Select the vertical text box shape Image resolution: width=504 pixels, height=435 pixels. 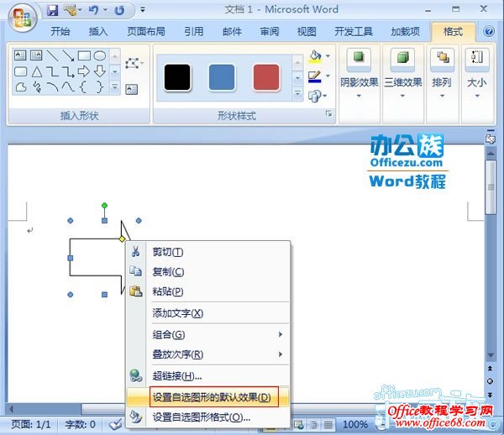click(36, 55)
